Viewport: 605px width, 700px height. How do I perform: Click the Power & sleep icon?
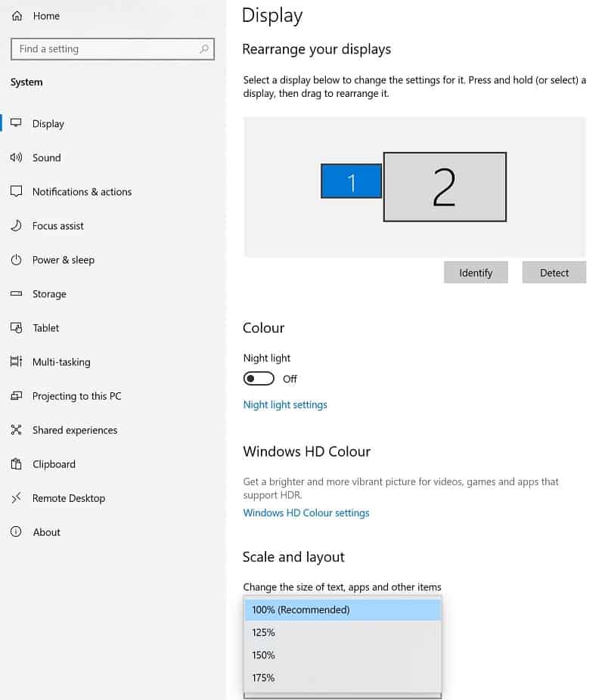[16, 259]
